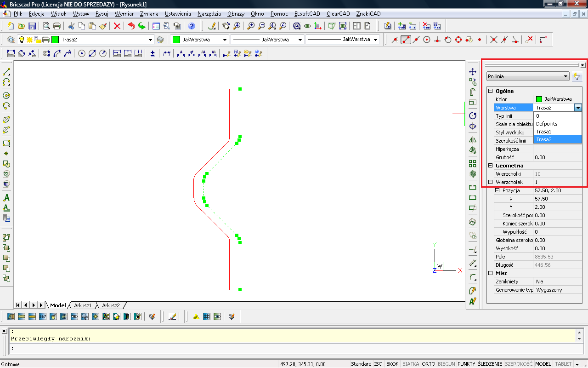Select layer 0 in dropdown list
588x368 pixels.
point(557,116)
